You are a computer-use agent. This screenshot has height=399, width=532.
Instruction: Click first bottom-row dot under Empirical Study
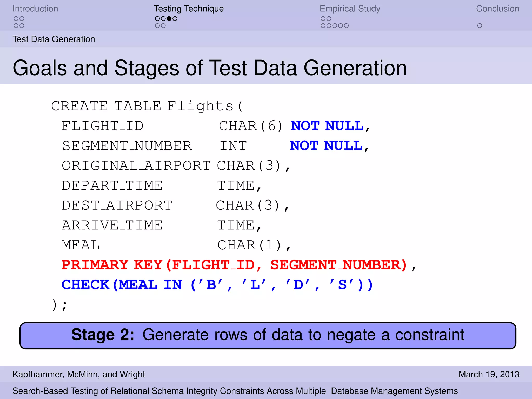pyautogui.click(x=323, y=26)
